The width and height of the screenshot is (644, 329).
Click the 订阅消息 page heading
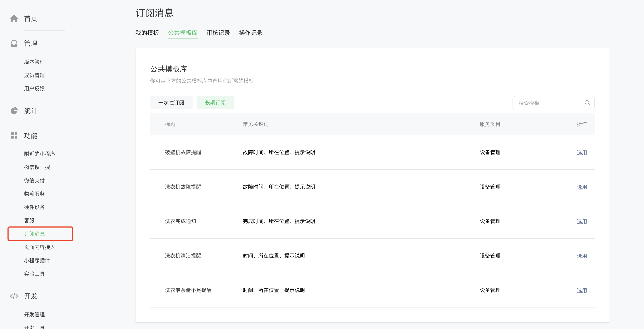pos(154,13)
